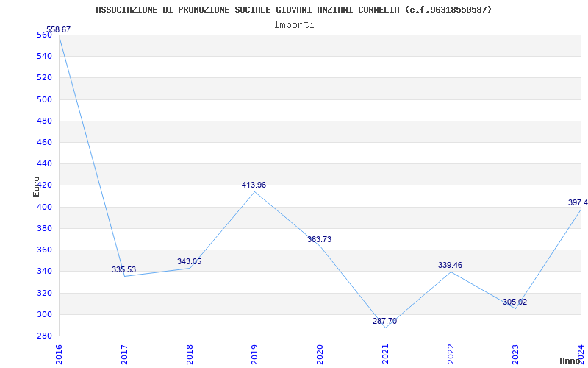Select the 335.53 value for 2017

point(123,270)
